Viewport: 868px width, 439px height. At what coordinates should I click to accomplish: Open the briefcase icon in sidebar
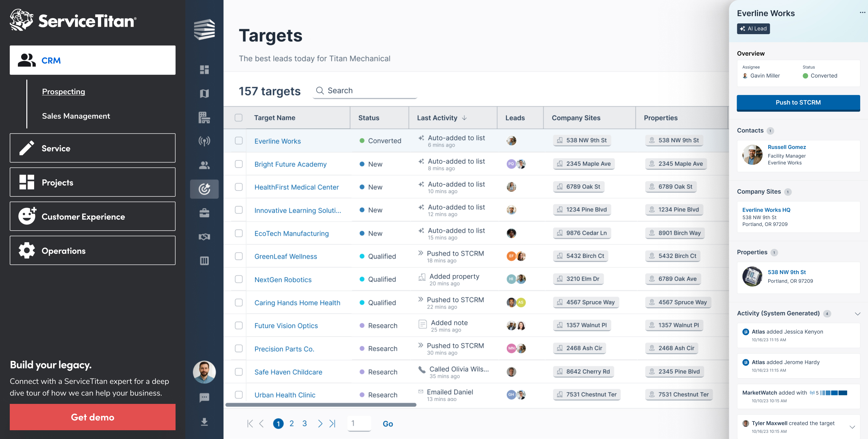[204, 213]
